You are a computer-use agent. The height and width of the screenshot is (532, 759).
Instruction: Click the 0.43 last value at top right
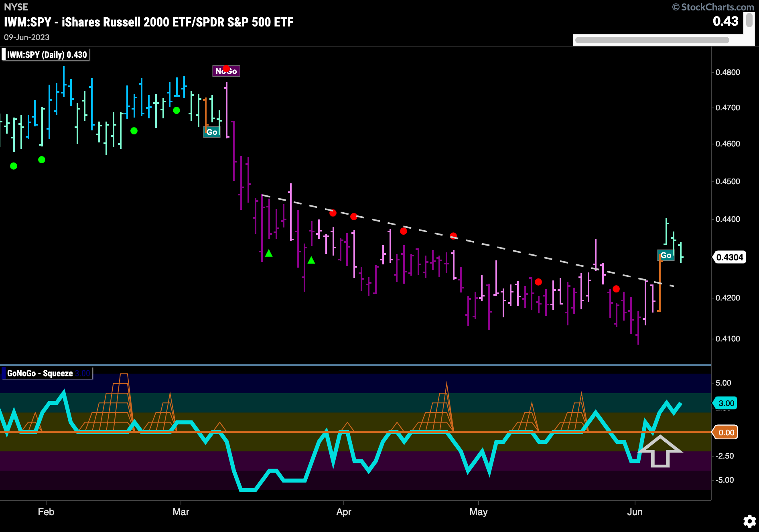[x=725, y=21]
